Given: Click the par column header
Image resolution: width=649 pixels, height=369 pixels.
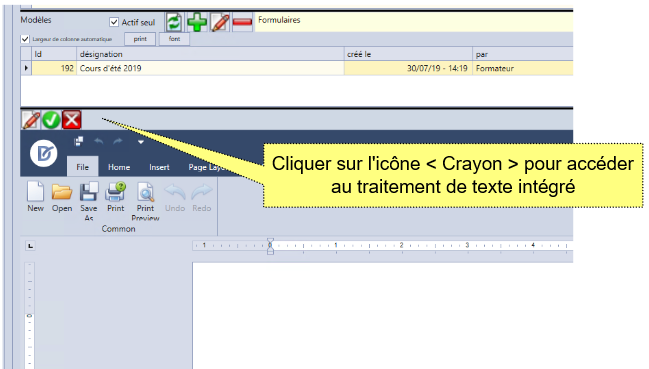Looking at the screenshot, I should coord(523,54).
